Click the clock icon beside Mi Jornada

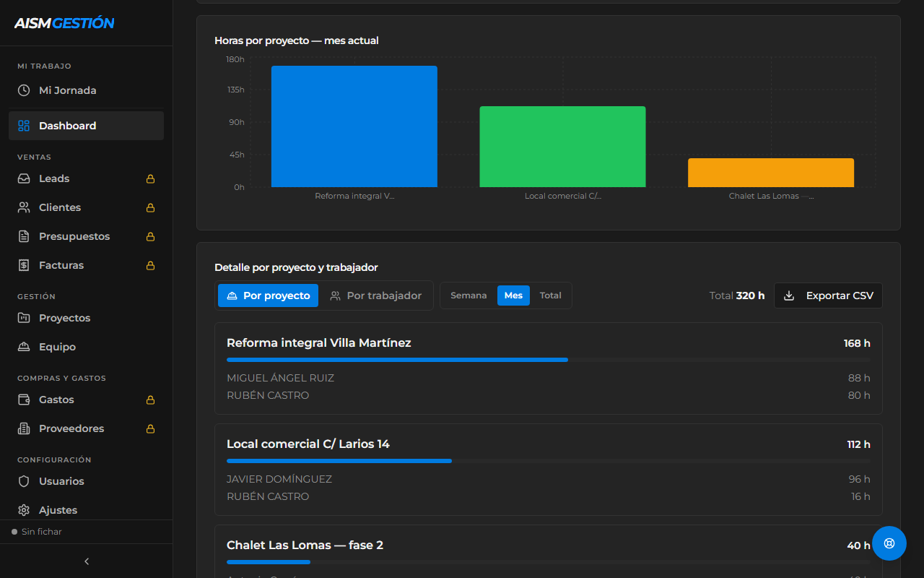[24, 90]
